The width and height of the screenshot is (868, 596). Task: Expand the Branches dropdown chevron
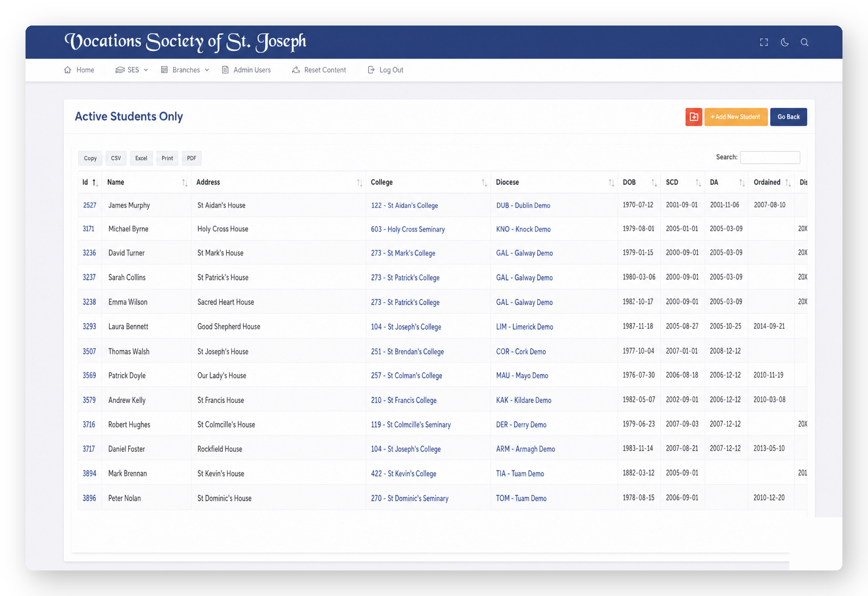[207, 70]
